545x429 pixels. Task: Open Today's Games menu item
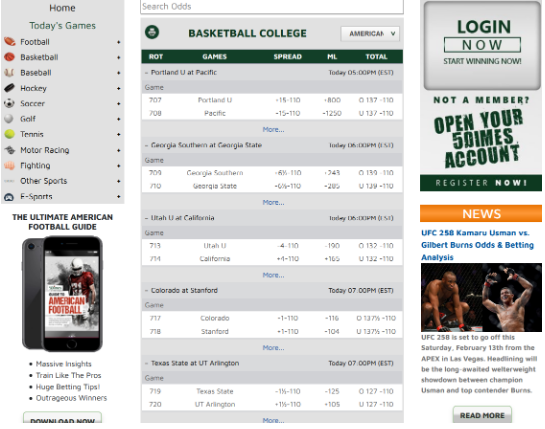[x=62, y=26]
